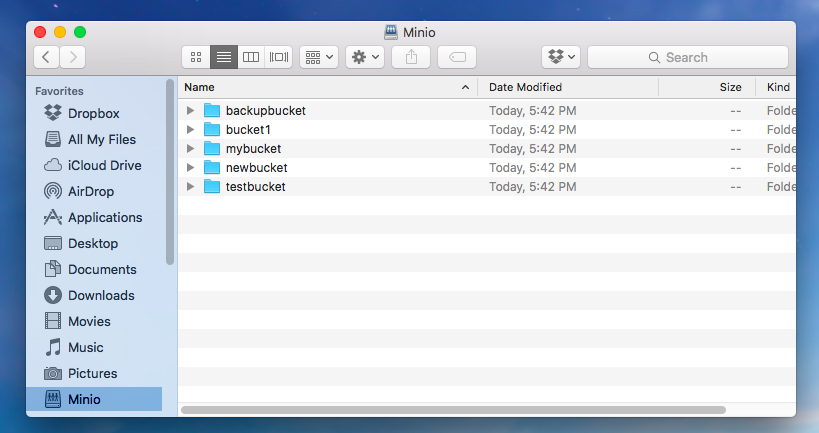Select list view toggle button

(224, 57)
